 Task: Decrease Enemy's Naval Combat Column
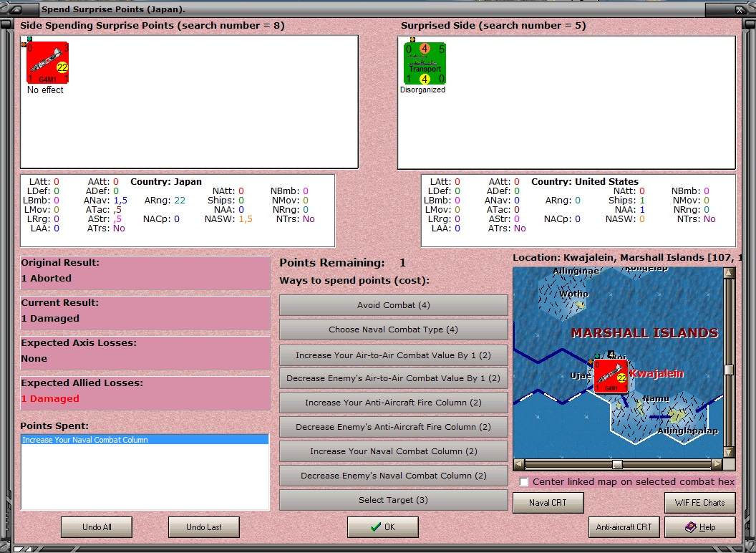click(x=394, y=476)
